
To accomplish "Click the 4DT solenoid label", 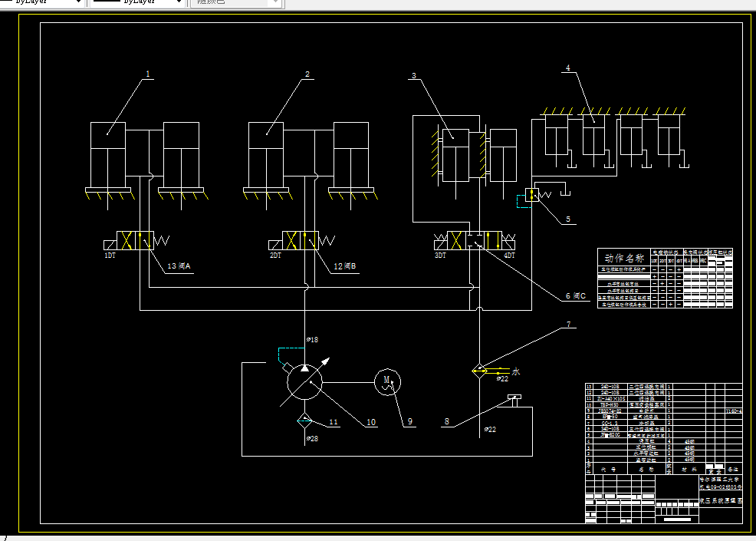I will (509, 256).
